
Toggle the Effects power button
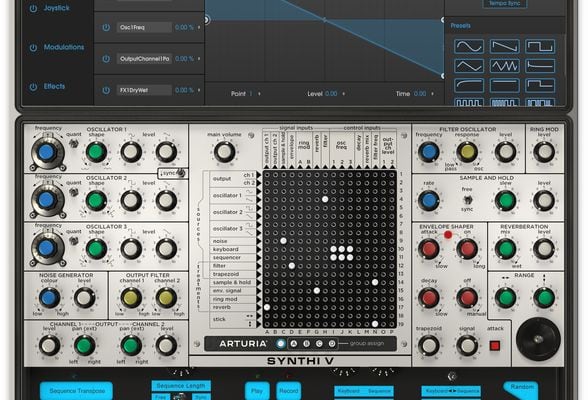click(33, 87)
